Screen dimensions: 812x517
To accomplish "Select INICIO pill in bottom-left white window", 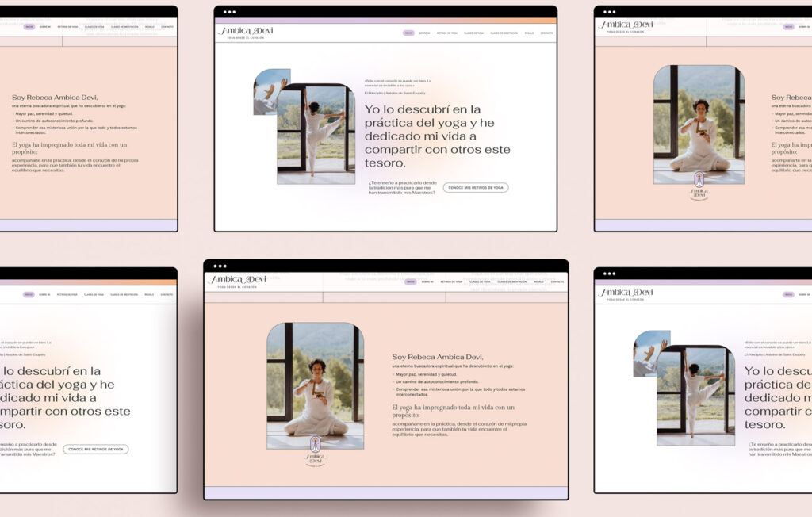I will (x=29, y=294).
